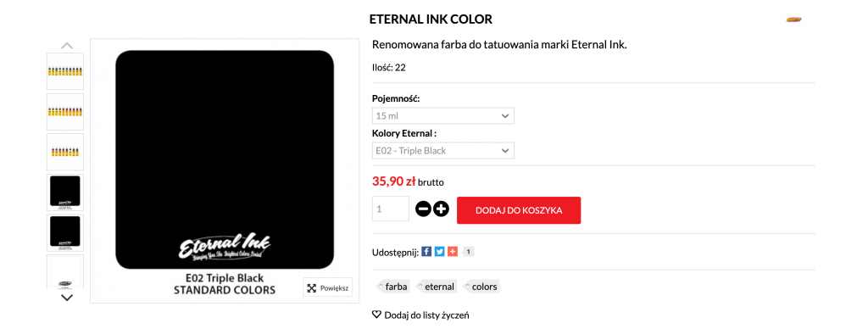Image resolution: width=868 pixels, height=329 pixels.
Task: Click the Eternal brand logo top right
Action: point(793,20)
